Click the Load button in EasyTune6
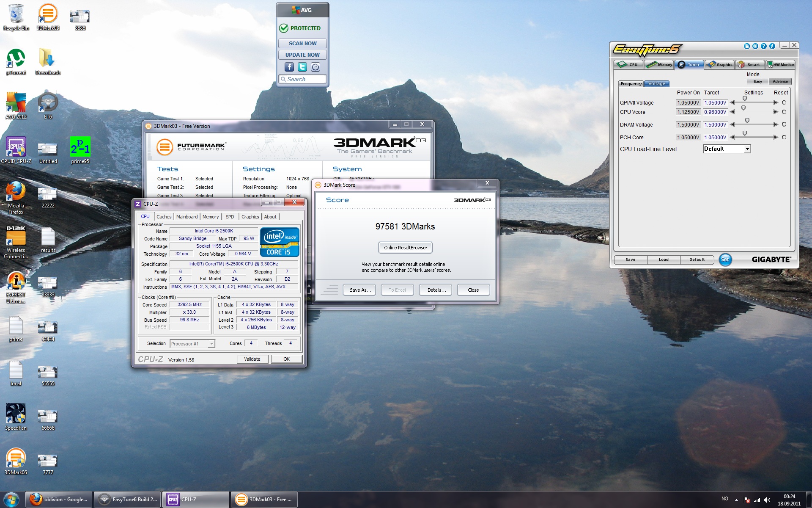The width and height of the screenshot is (812, 508). 664,260
